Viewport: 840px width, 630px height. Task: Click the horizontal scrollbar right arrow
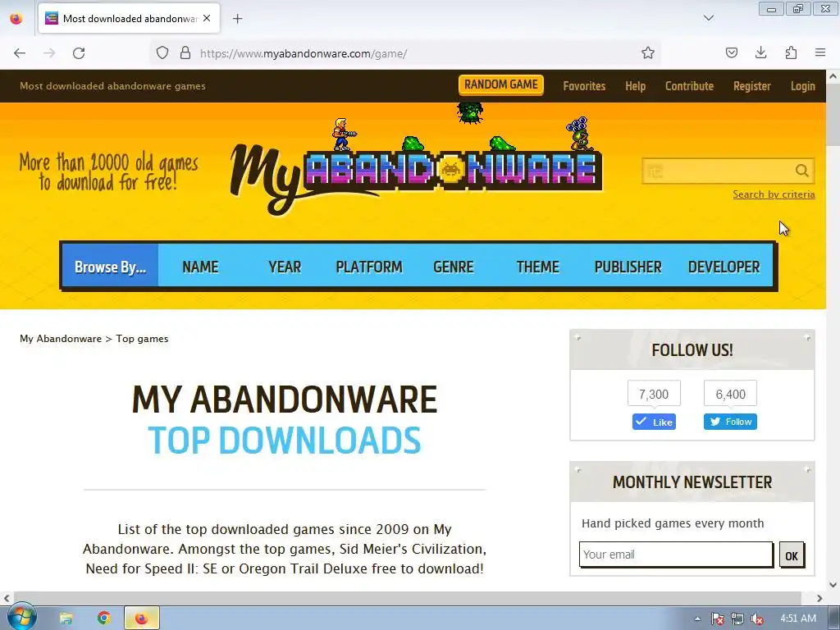point(819,598)
